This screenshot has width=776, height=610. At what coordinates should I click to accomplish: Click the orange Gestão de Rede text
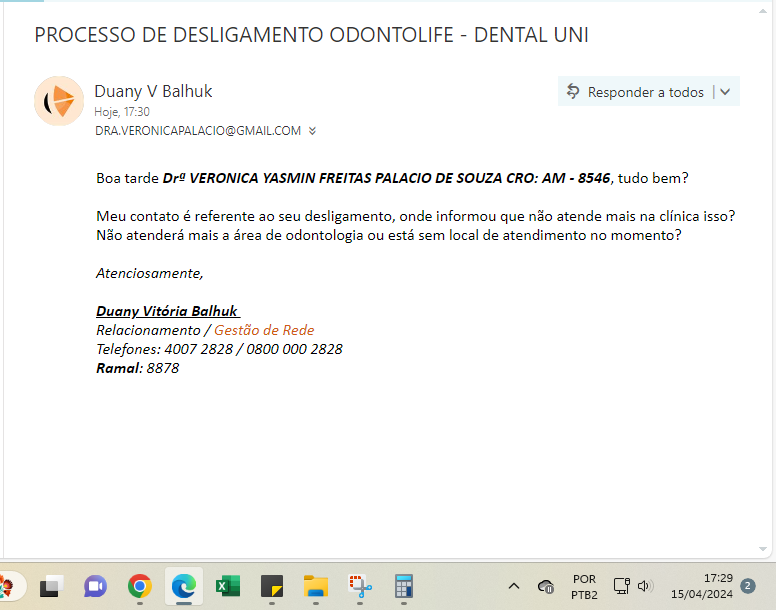point(264,330)
